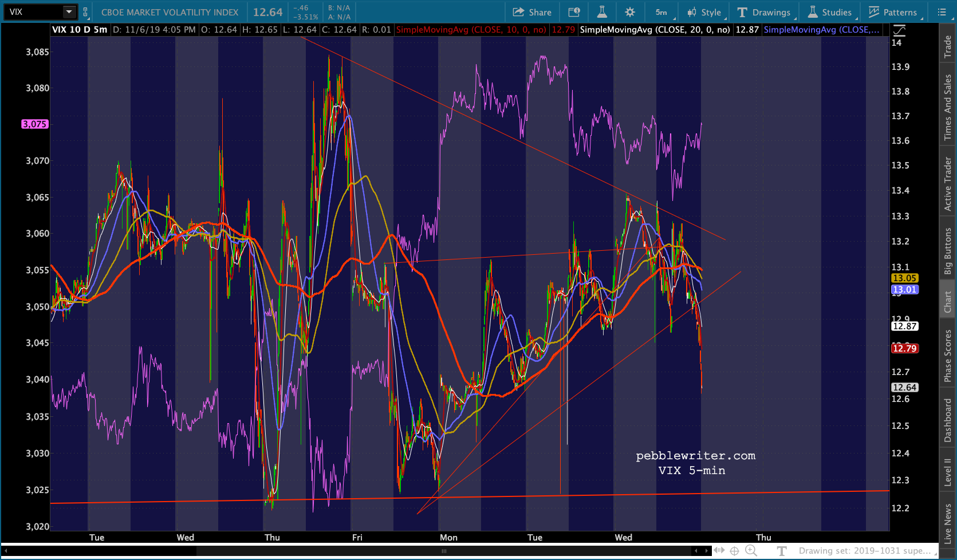This screenshot has width=957, height=560.
Task: Click the 12.64 last price display
Action: [268, 12]
